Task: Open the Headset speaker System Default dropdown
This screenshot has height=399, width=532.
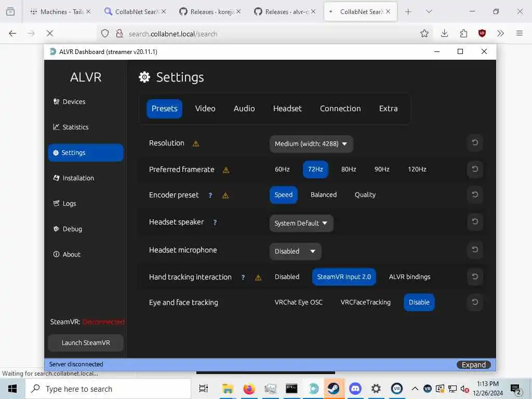Action: pyautogui.click(x=301, y=223)
